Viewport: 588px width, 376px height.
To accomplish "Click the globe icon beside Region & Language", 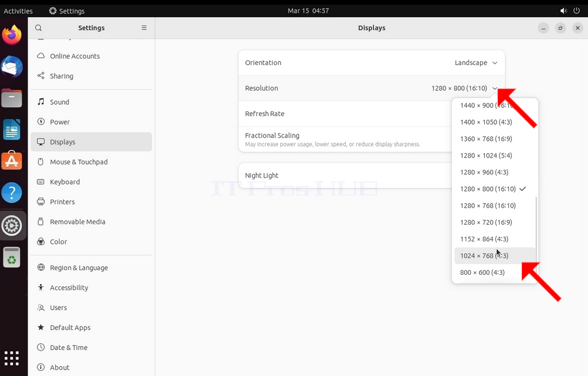I will coord(41,267).
